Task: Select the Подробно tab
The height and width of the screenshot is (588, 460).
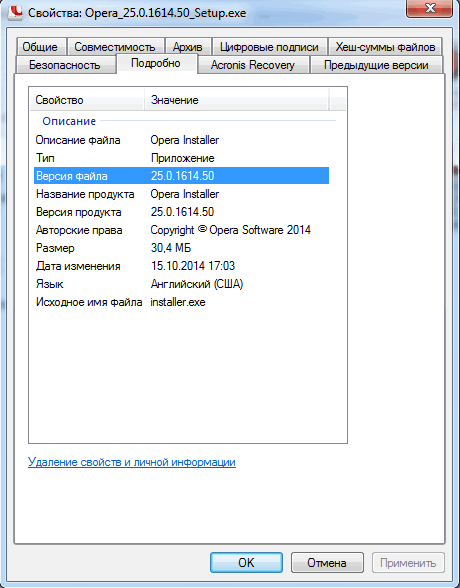Action: (x=156, y=63)
